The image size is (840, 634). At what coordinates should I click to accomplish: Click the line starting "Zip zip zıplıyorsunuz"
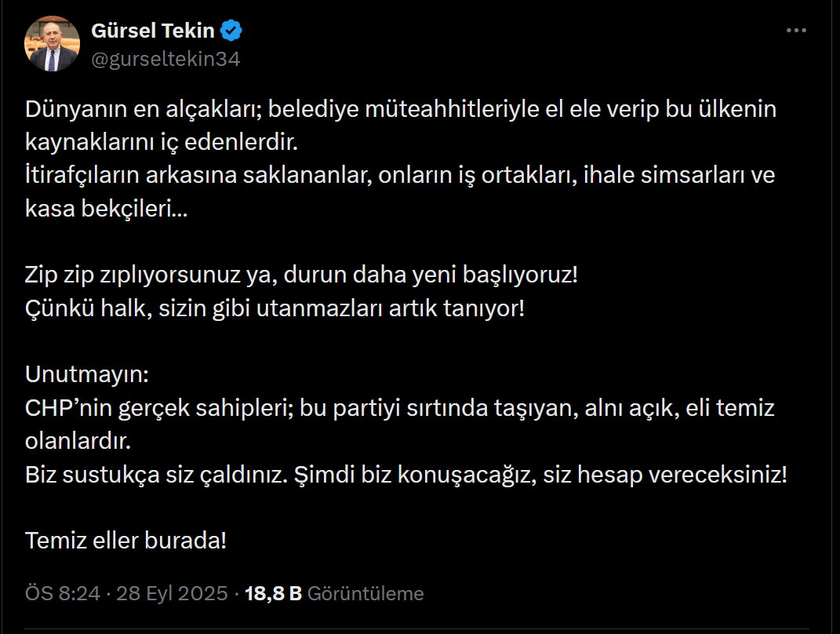click(x=301, y=275)
